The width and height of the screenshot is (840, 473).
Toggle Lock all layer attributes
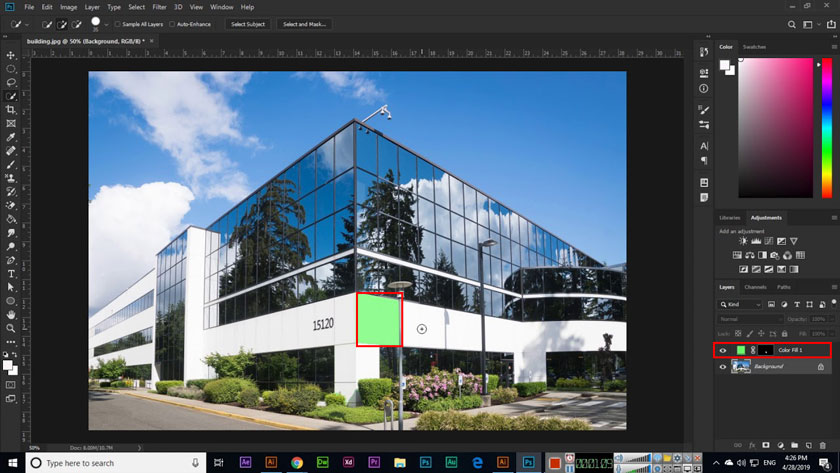(784, 334)
